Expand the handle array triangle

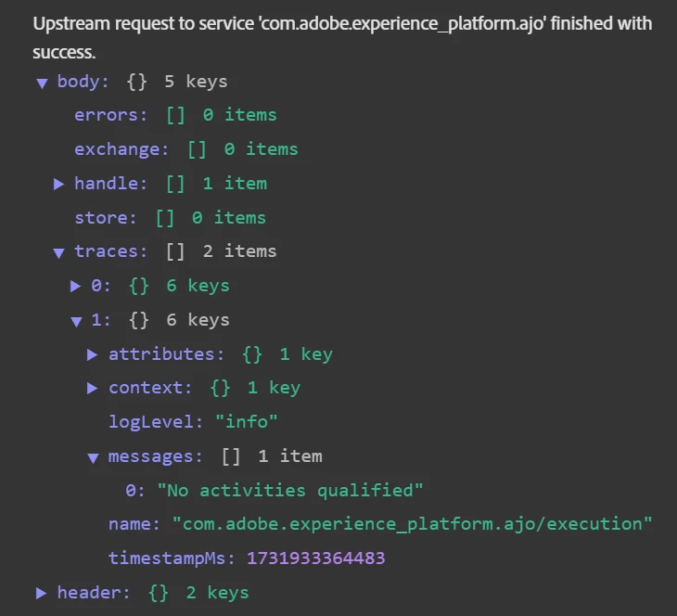pyautogui.click(x=58, y=184)
